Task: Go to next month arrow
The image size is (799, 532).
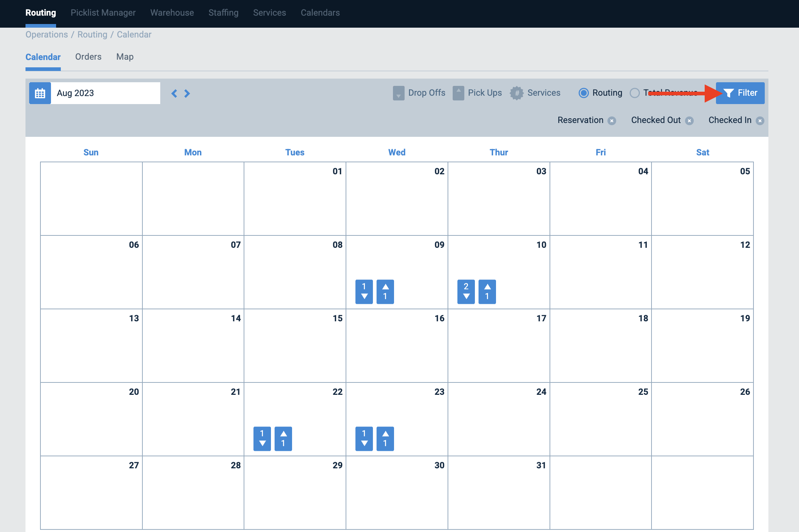Action: coord(187,94)
